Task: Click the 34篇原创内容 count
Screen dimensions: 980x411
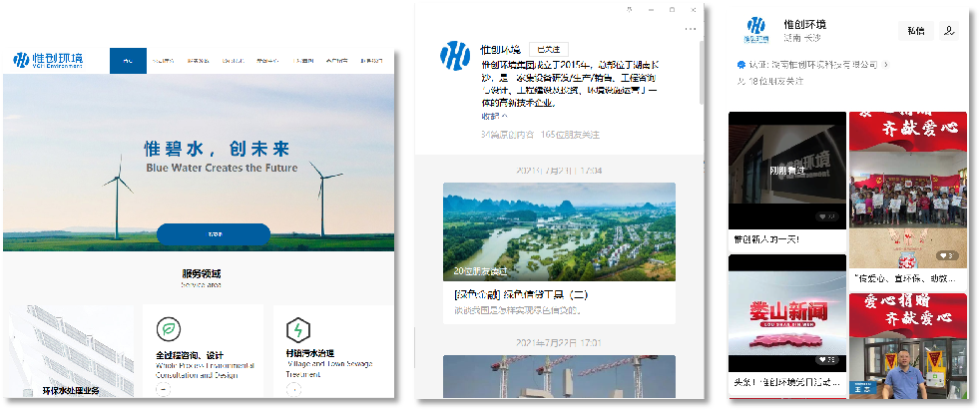Action: click(508, 135)
